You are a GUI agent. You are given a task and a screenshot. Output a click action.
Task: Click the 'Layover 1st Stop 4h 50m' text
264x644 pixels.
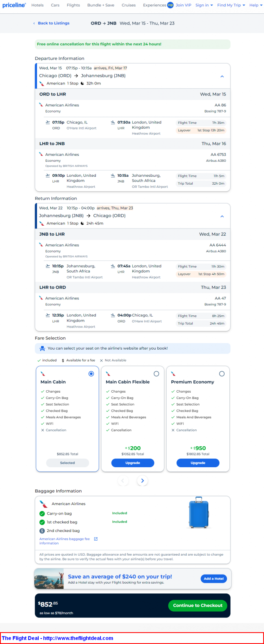point(201,274)
